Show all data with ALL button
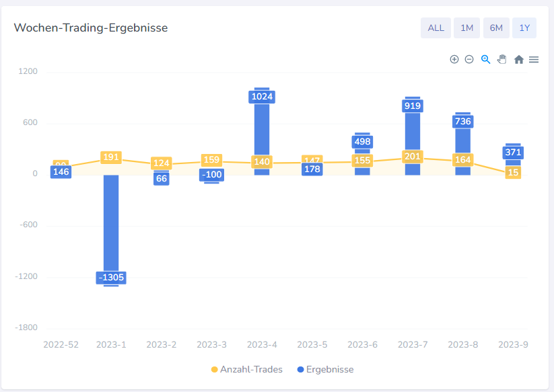 [x=436, y=28]
